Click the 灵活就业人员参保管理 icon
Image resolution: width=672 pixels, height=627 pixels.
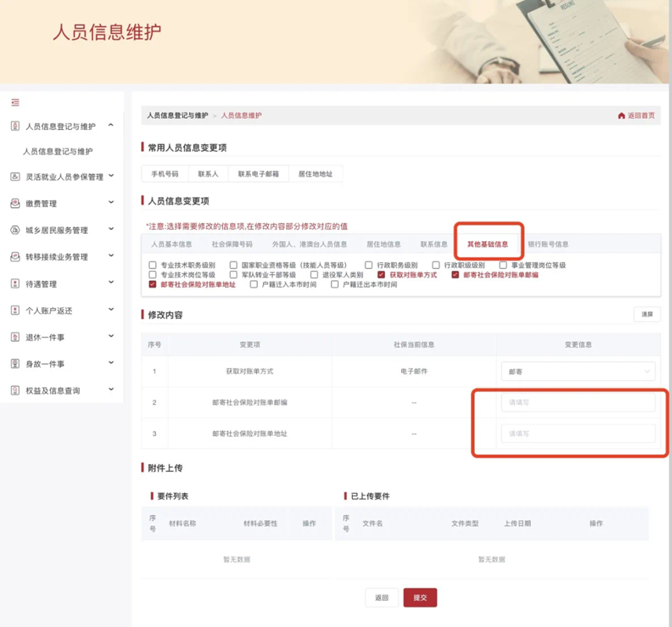pos(15,176)
